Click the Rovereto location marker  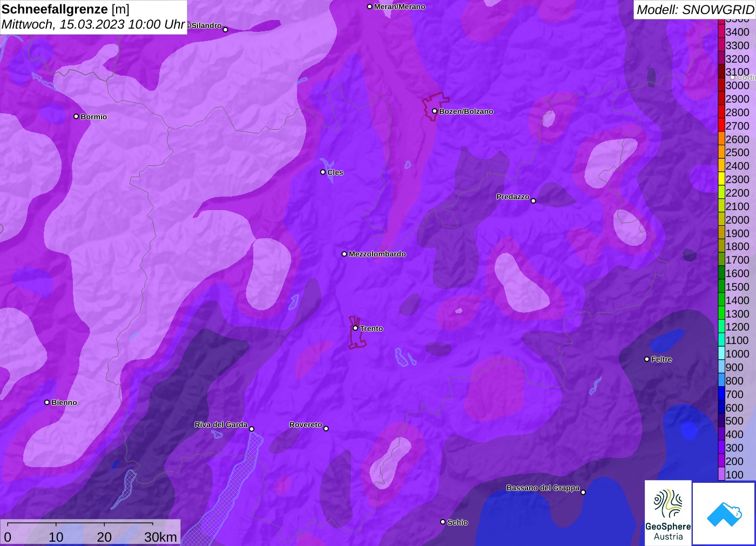pyautogui.click(x=326, y=429)
